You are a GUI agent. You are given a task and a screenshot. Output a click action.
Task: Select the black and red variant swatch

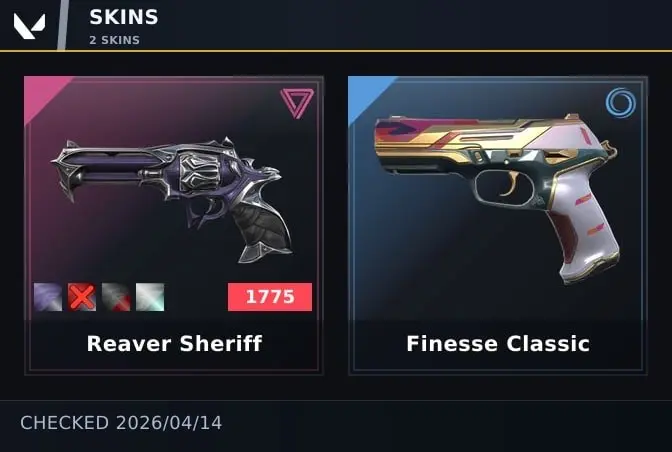tap(116, 297)
